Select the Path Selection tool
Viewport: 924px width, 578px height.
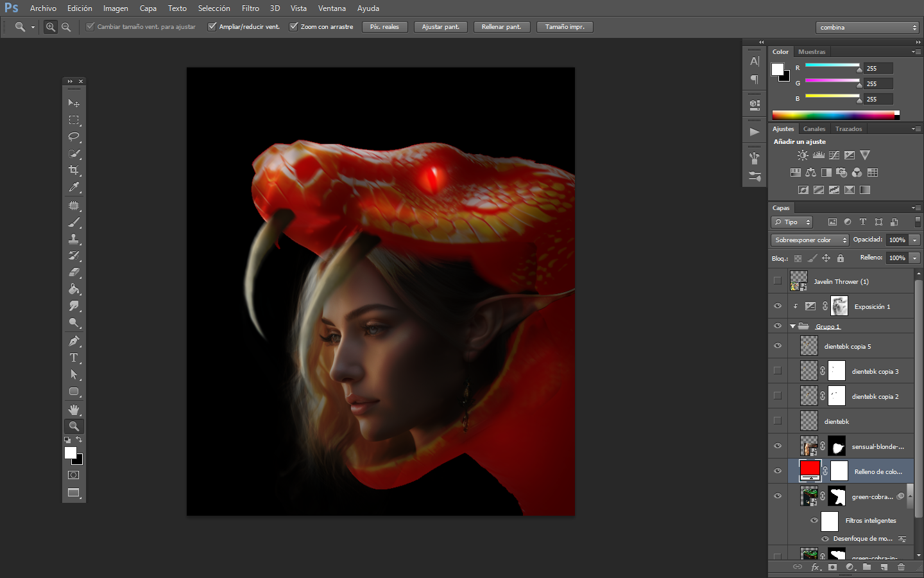point(74,374)
